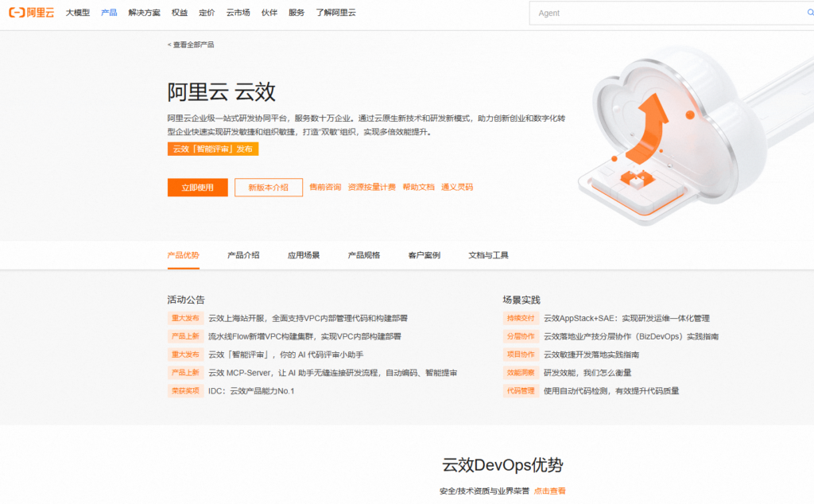
Task: Open the 云市场 menu
Action: (x=238, y=12)
